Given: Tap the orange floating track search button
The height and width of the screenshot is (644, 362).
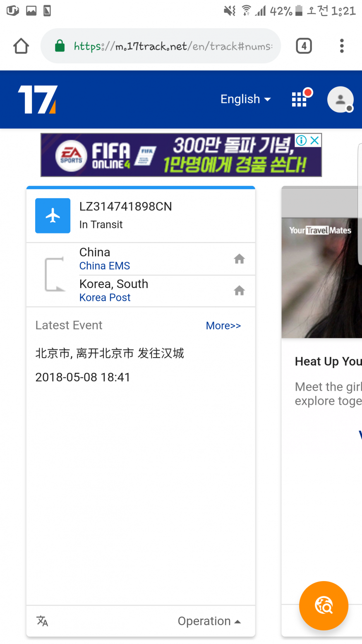Looking at the screenshot, I should (x=324, y=606).
